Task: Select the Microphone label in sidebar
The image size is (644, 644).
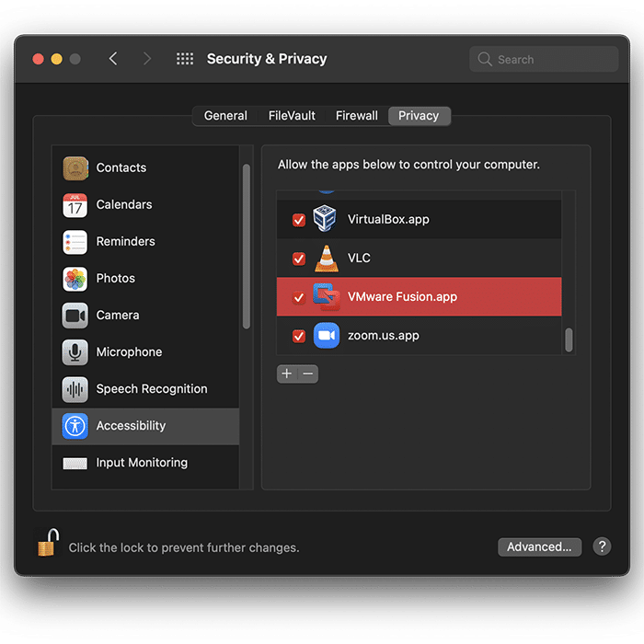Action: (x=129, y=352)
